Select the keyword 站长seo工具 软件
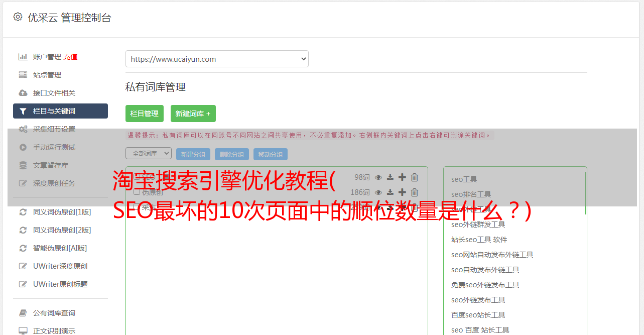The width and height of the screenshot is (644, 335). point(479,240)
